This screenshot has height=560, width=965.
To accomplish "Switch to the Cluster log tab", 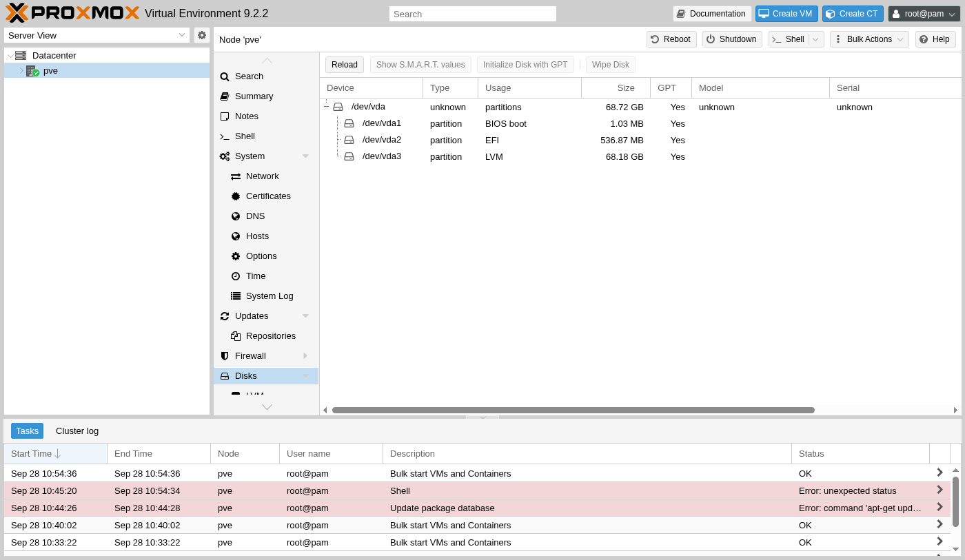I will coord(77,431).
